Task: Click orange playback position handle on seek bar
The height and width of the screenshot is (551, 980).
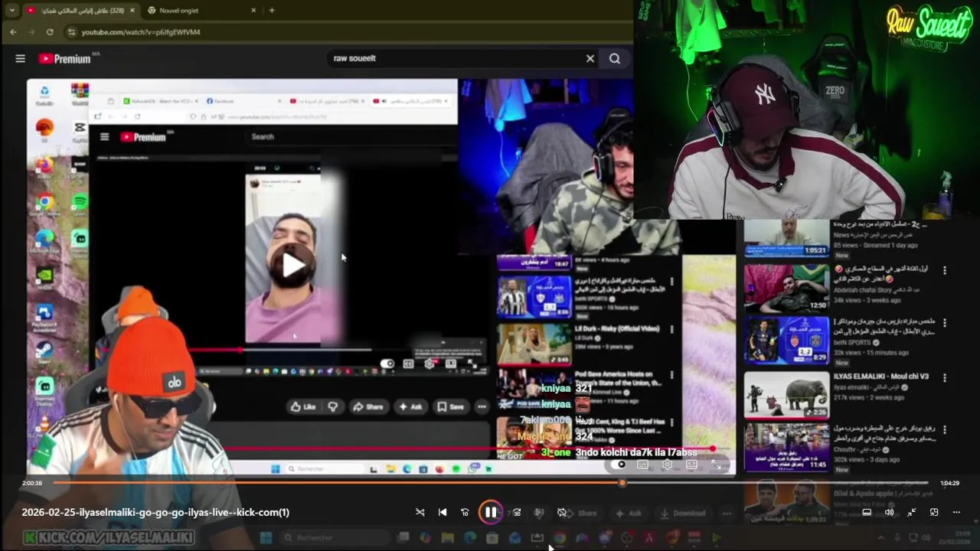Action: pos(622,483)
